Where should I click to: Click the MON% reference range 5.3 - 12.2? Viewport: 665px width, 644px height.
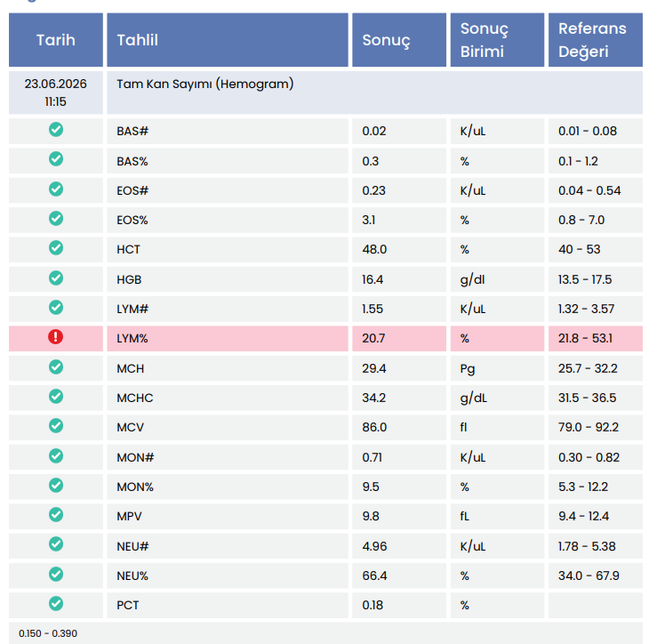(583, 487)
